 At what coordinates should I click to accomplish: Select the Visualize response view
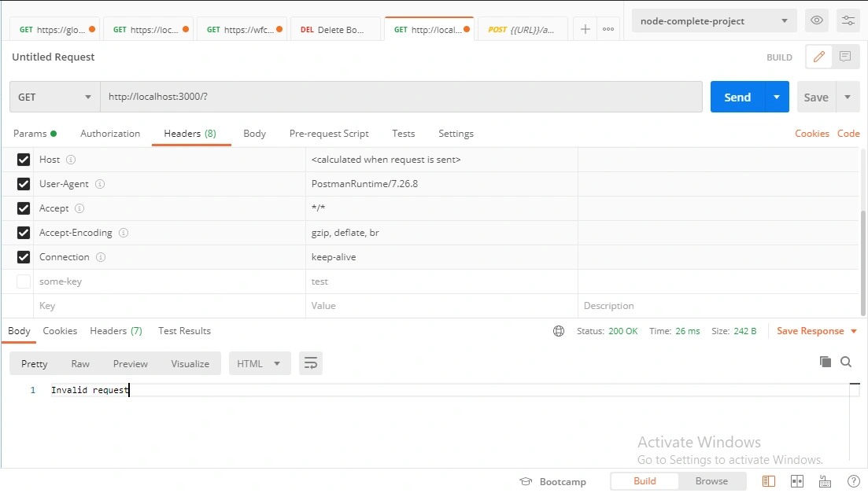pyautogui.click(x=190, y=363)
